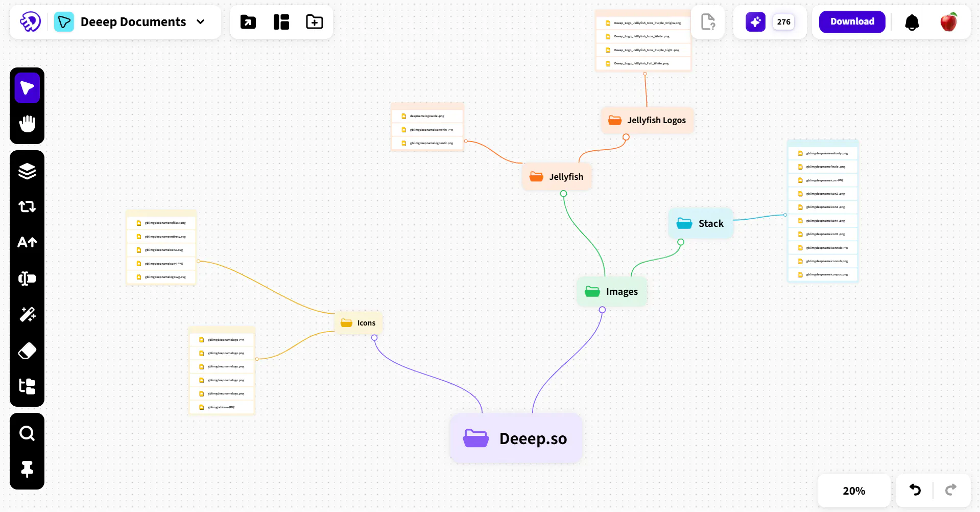Select file gblimgdeepnameentirety.svg
Viewport: 980px width, 512px height.
click(x=161, y=237)
